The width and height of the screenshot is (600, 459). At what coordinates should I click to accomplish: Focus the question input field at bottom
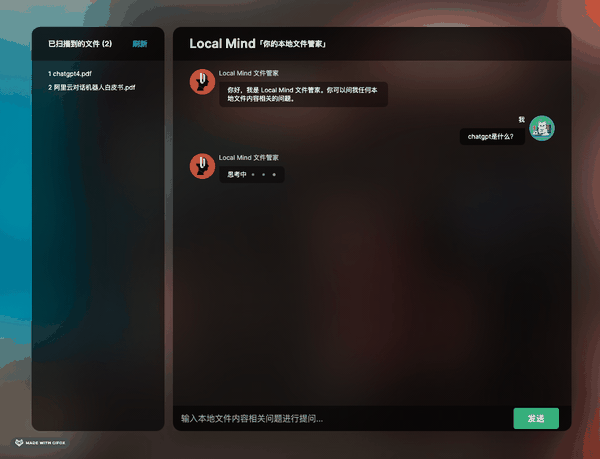[342, 418]
